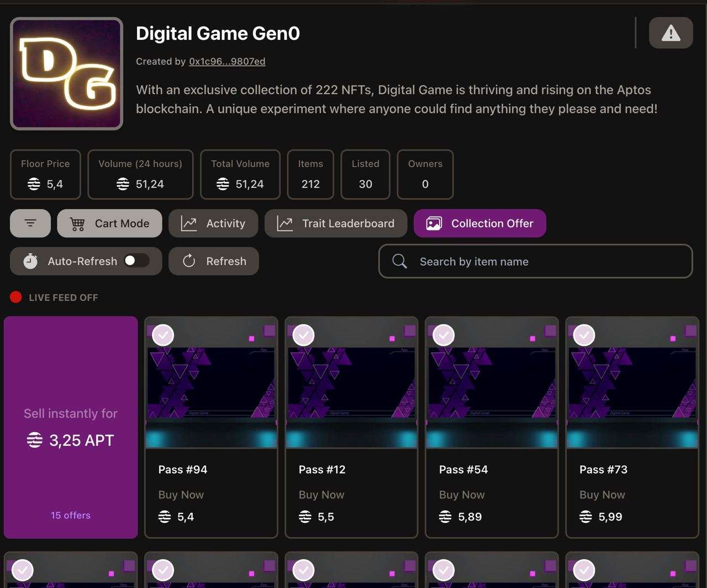Viewport: 707px width, 588px height.
Task: Open the Pass #94 artwork thumbnail
Action: click(211, 382)
